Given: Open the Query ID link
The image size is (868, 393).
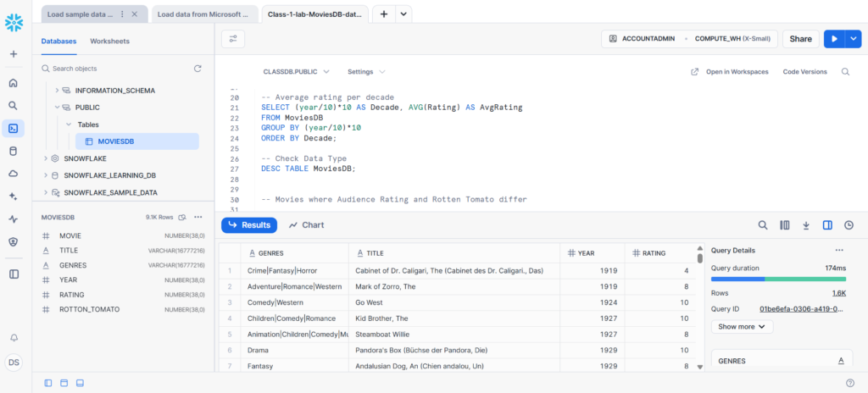Looking at the screenshot, I should [x=802, y=309].
